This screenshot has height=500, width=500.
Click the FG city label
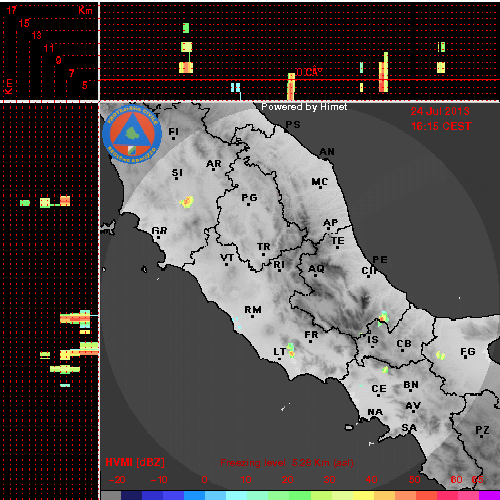pyautogui.click(x=468, y=351)
